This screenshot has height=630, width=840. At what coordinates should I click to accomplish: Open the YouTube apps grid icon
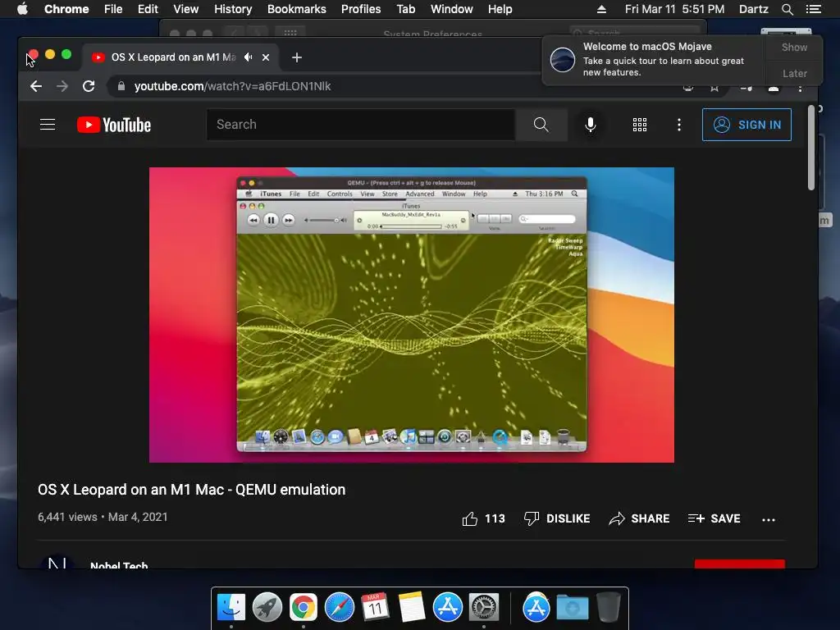click(x=640, y=125)
